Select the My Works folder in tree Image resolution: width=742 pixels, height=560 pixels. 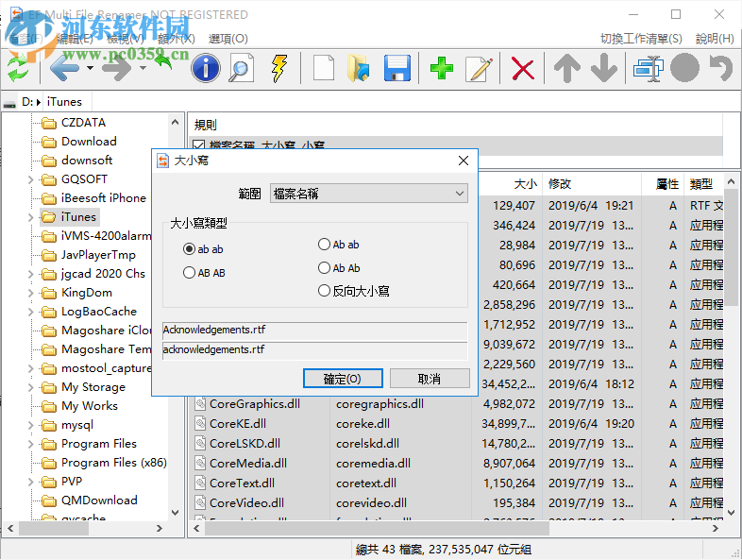tap(90, 406)
